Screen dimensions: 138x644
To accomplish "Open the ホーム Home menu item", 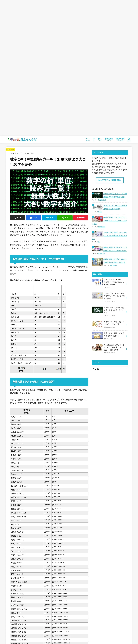I will pyautogui.click(x=88, y=140).
